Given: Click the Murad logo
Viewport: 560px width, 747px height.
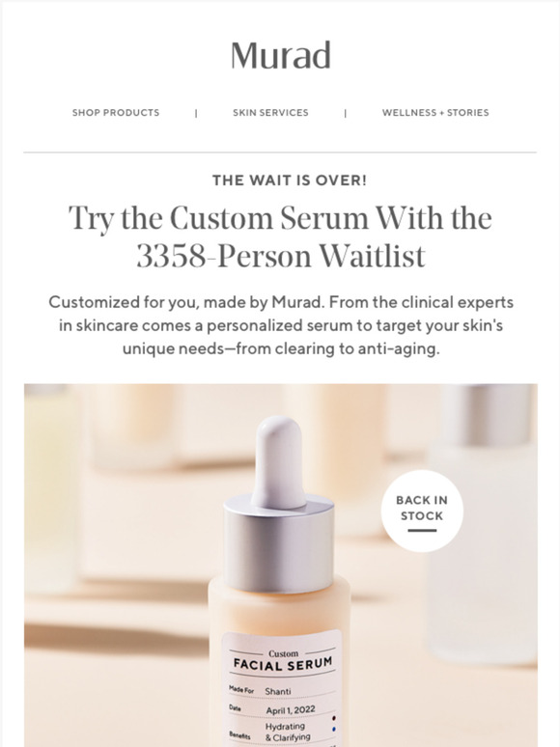Looking at the screenshot, I should pos(281,55).
